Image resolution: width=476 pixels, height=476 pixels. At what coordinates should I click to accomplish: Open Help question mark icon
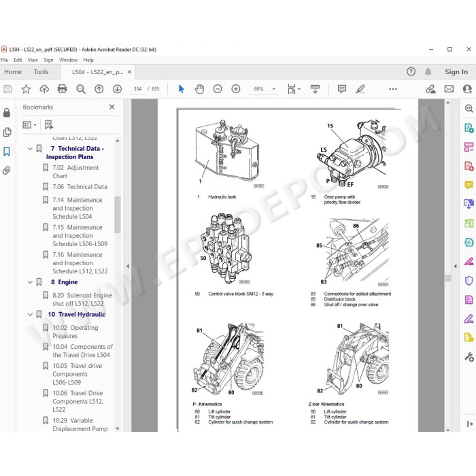pos(411,71)
